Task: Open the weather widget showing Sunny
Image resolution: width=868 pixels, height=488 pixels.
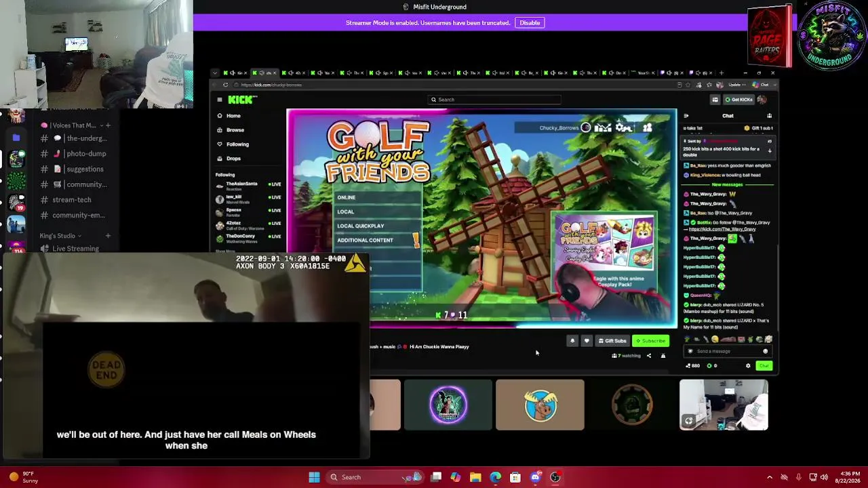Action: point(22,477)
